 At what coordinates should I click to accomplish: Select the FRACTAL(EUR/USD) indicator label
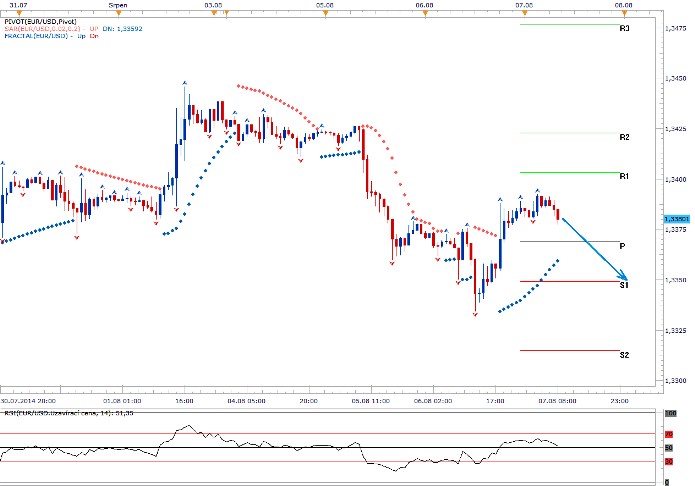(36, 36)
